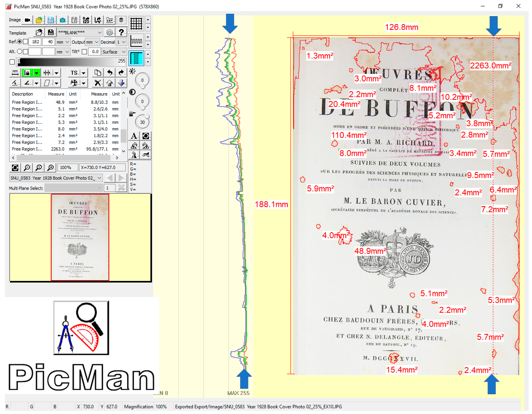532x414 pixels.
Task: Toggle the grid overlay icon
Action: click(136, 24)
